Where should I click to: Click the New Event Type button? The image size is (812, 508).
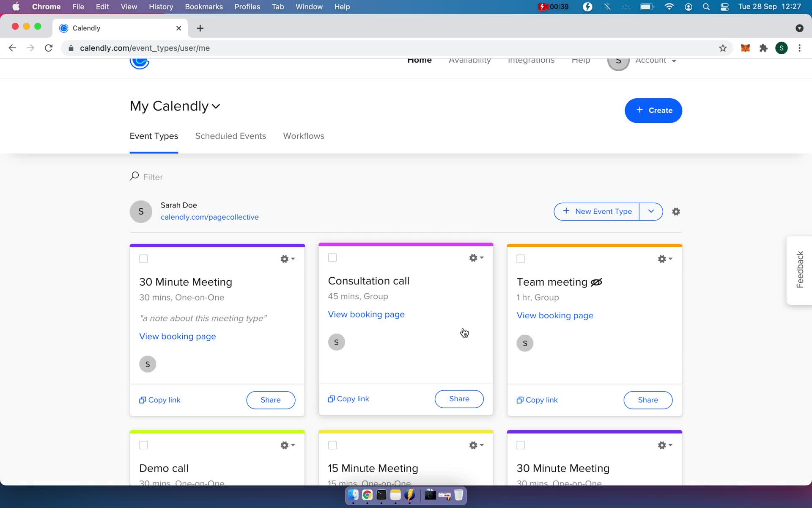pyautogui.click(x=597, y=212)
